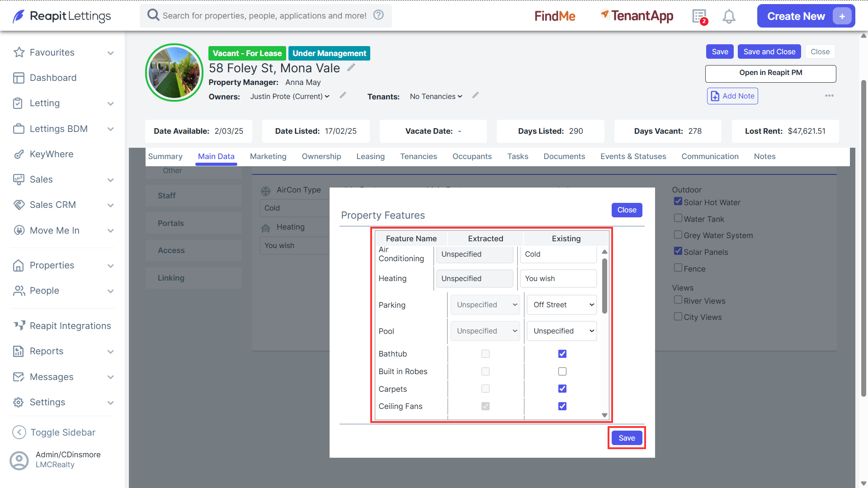Open the task list icon with badge

[x=700, y=17]
